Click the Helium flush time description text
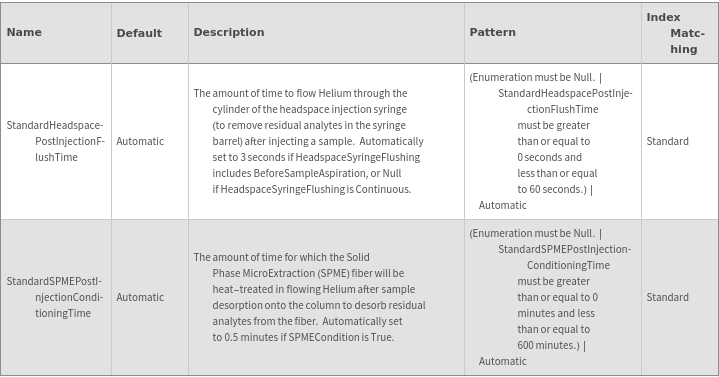This screenshot has width=719, height=377. pos(309,141)
